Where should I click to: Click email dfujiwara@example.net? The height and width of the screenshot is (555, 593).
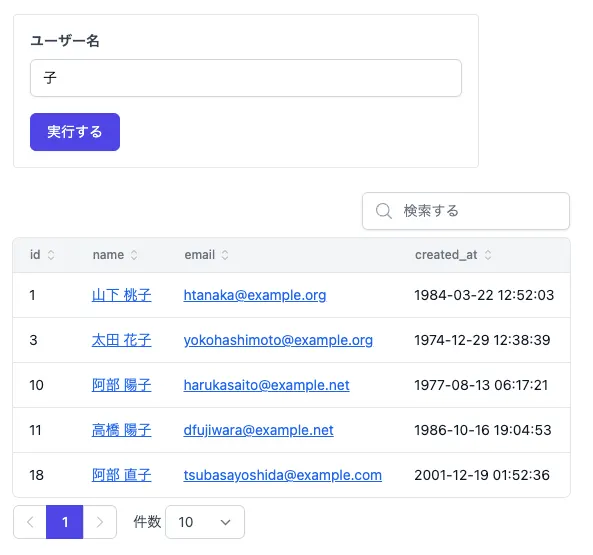[x=259, y=430]
